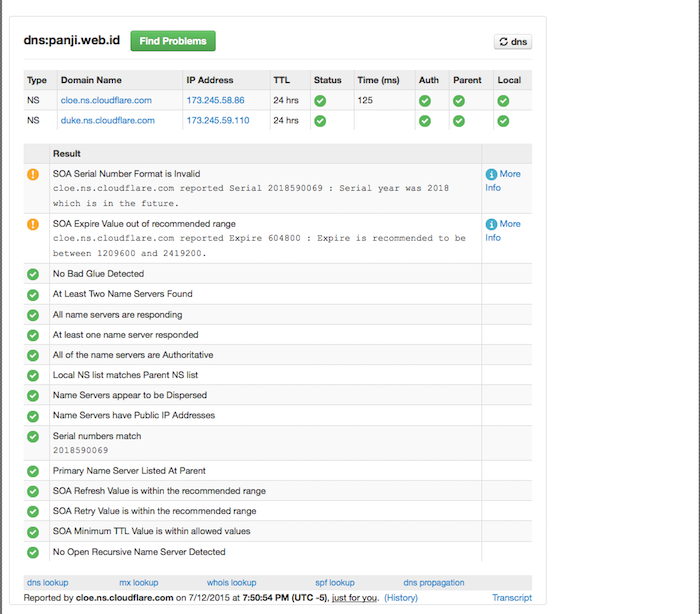The height and width of the screenshot is (614, 700).
Task: Select '24 hrs' TTL in cloe row
Action: click(x=286, y=100)
